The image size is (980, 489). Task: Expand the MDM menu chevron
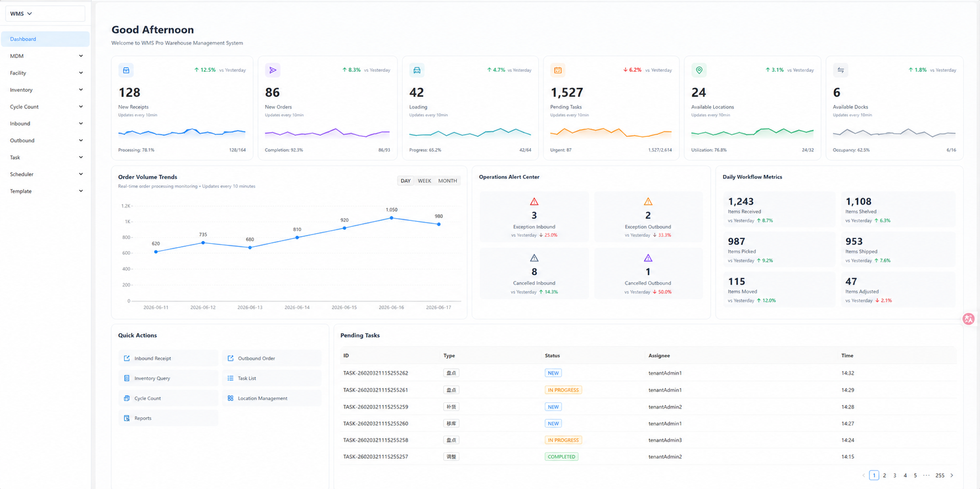(x=81, y=56)
